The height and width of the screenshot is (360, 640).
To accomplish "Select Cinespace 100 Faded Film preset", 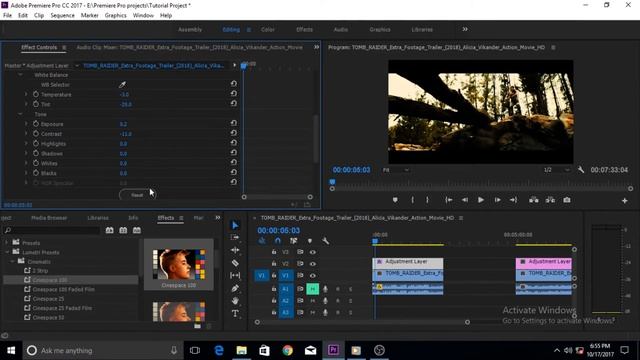I will click(63, 289).
